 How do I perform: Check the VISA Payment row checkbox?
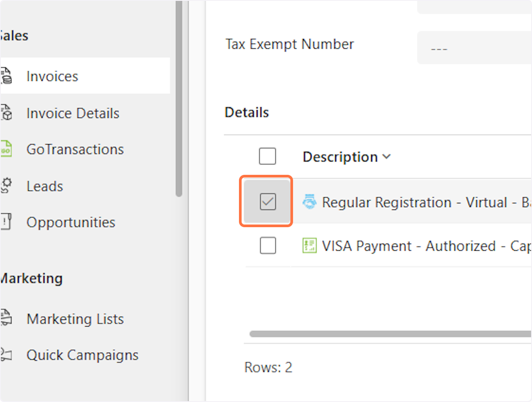tap(268, 245)
